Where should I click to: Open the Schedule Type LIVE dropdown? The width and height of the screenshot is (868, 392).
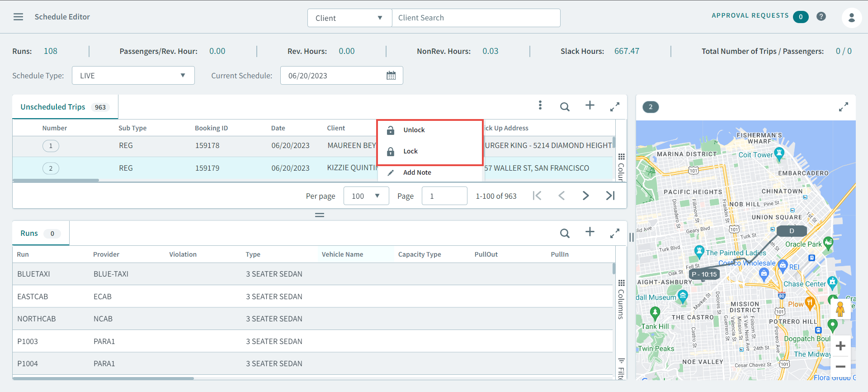point(133,76)
